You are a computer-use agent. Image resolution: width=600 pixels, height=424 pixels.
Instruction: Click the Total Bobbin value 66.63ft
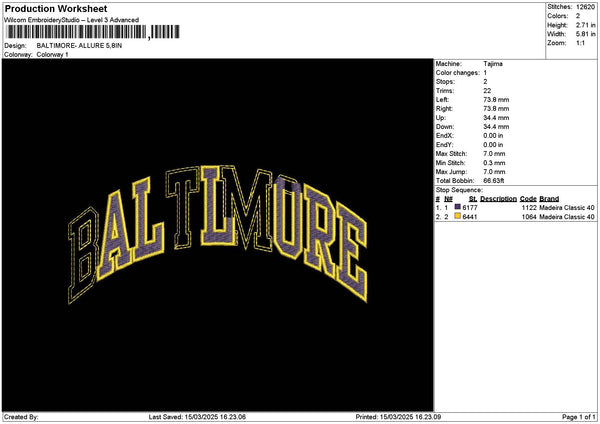494,181
